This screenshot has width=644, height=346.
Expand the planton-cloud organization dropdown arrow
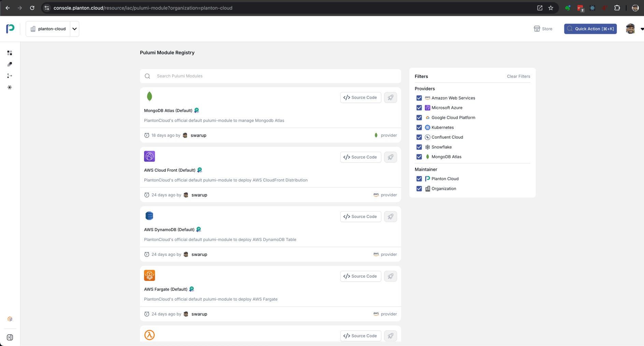click(74, 29)
